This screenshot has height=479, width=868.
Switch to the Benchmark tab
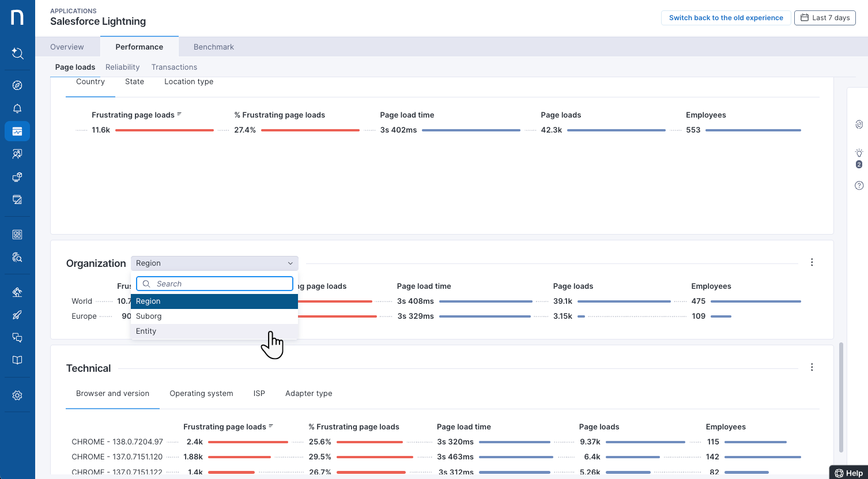(213, 47)
